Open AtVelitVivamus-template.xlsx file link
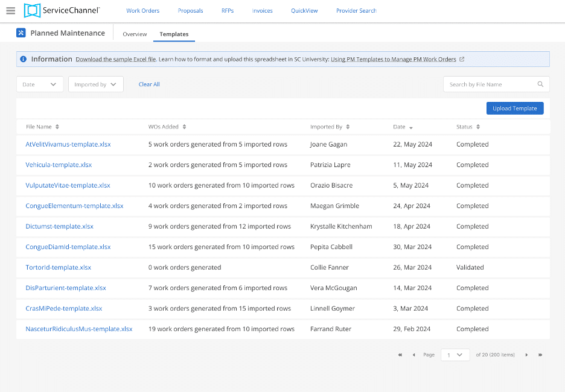This screenshot has width=565, height=392. tap(68, 145)
